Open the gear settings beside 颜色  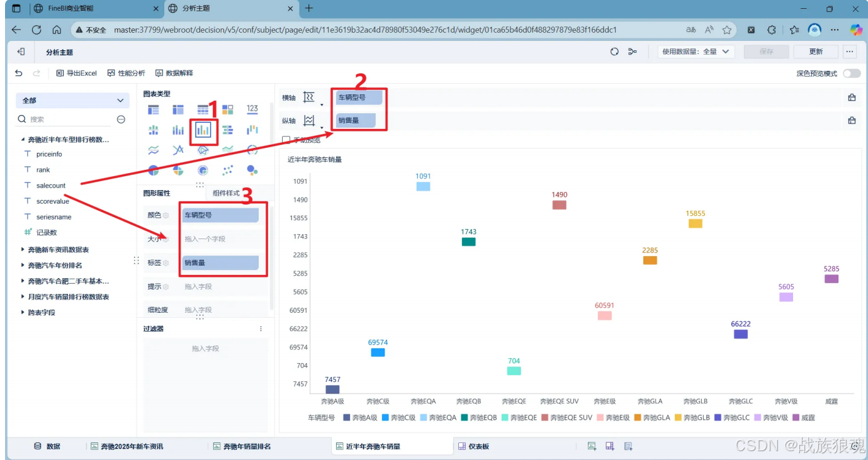(x=166, y=215)
